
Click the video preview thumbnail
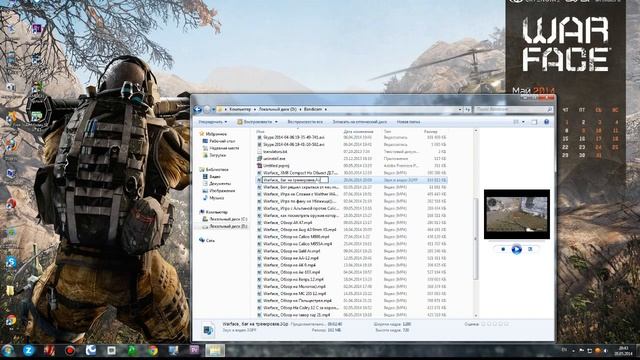point(517,214)
